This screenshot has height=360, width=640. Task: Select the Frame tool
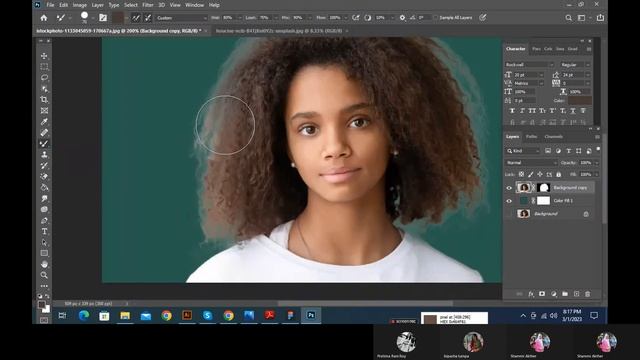click(x=44, y=111)
